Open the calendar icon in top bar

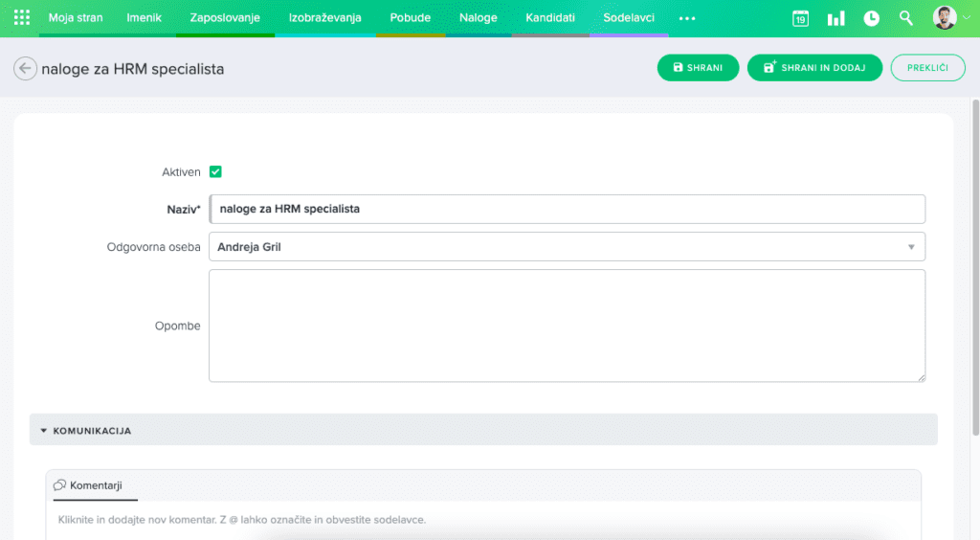tap(800, 18)
